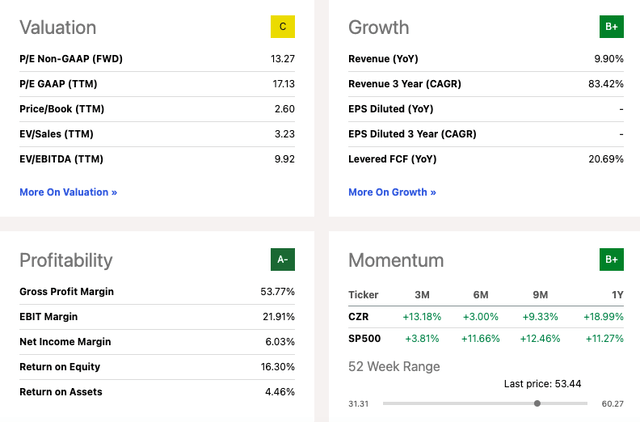Select the 9M momentum column header

[540, 295]
